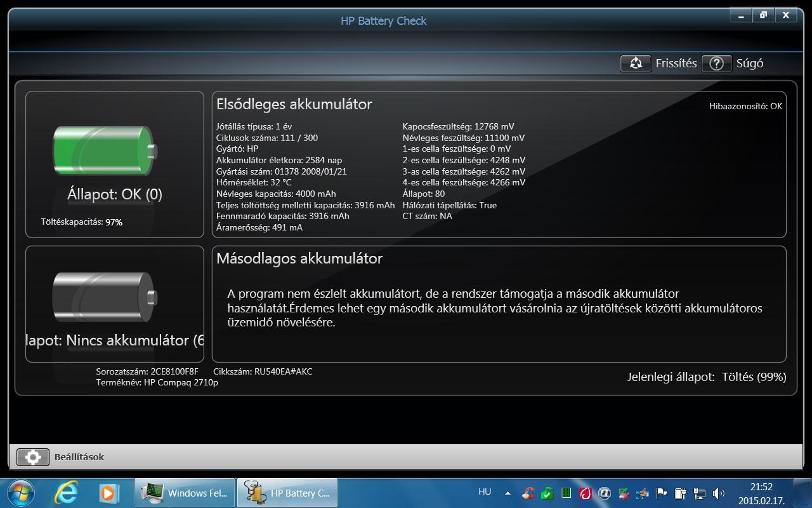The width and height of the screenshot is (812, 508).
Task: Click the hand-writing tablet tray icon
Action: [x=643, y=493]
